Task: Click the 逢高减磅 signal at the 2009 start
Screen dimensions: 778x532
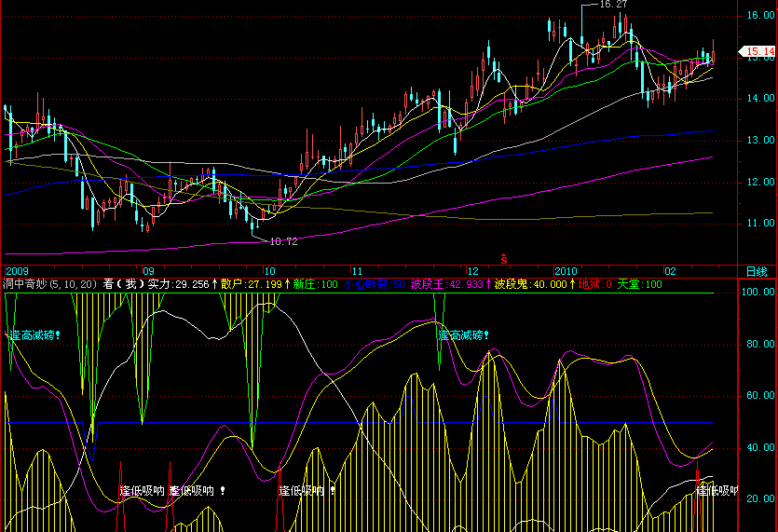Action: click(34, 335)
